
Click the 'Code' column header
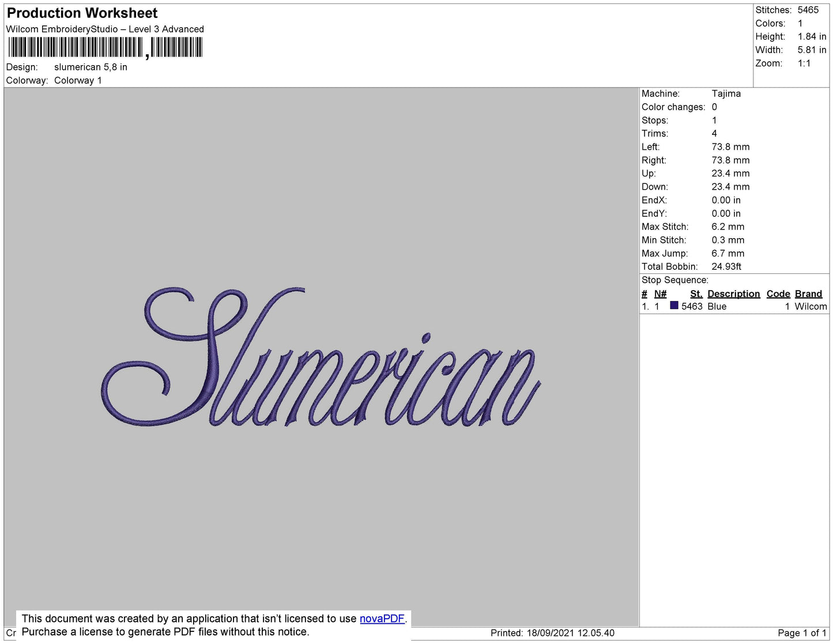(x=778, y=293)
